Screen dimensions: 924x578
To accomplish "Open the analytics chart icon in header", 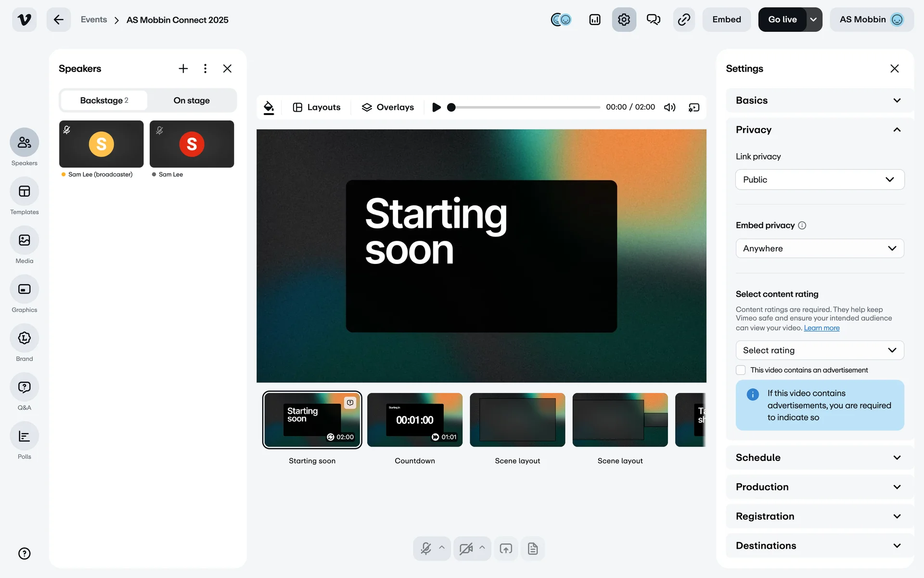I will pos(595,20).
